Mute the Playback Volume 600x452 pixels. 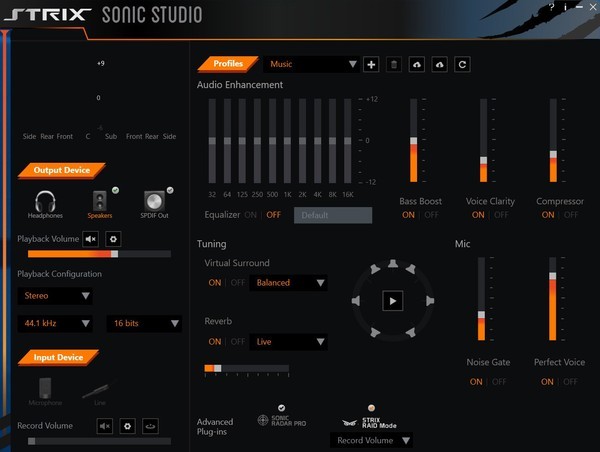coord(91,239)
